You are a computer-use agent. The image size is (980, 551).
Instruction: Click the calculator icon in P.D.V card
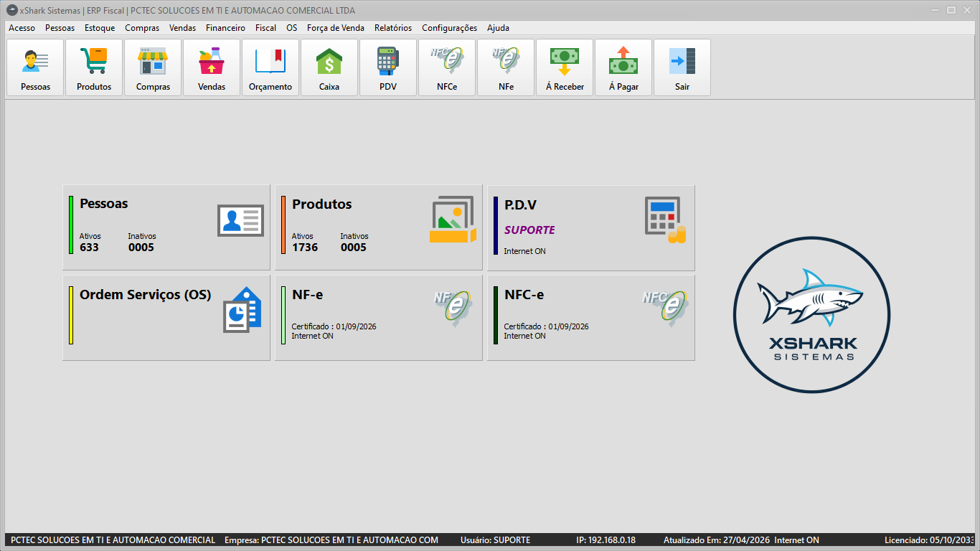click(665, 220)
